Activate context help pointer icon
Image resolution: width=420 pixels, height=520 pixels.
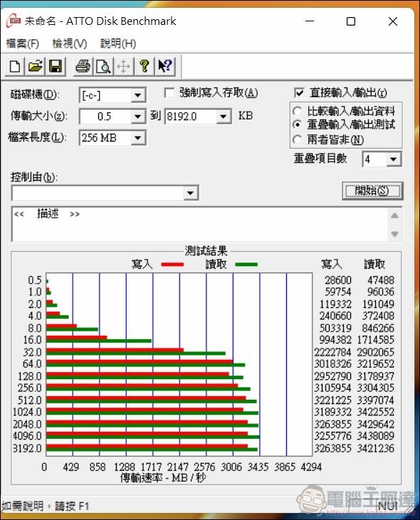[x=164, y=66]
